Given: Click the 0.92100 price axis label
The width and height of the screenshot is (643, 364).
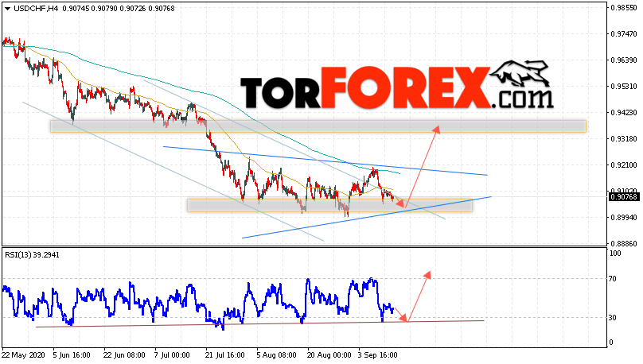Looking at the screenshot, I should (623, 165).
